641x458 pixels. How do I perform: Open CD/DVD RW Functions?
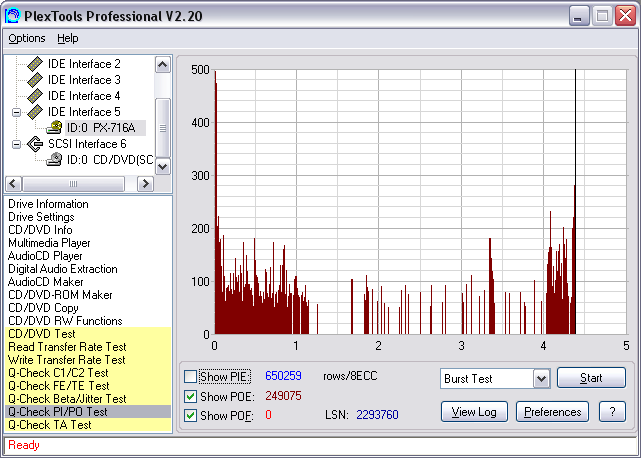point(65,321)
